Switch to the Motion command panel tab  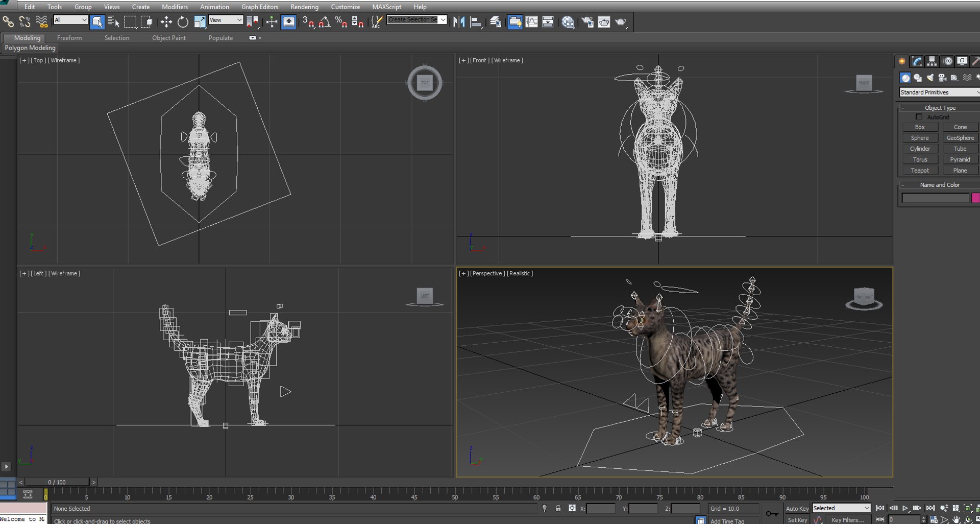[947, 61]
